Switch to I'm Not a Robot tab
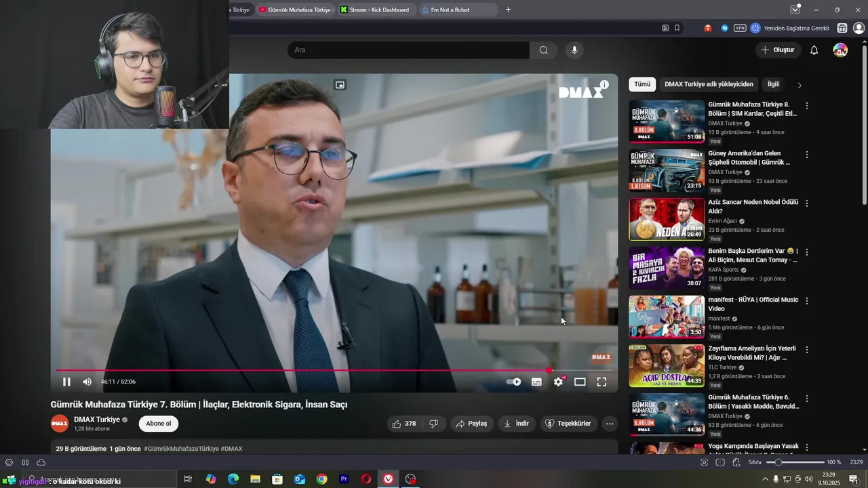The height and width of the screenshot is (488, 868). coord(458,9)
